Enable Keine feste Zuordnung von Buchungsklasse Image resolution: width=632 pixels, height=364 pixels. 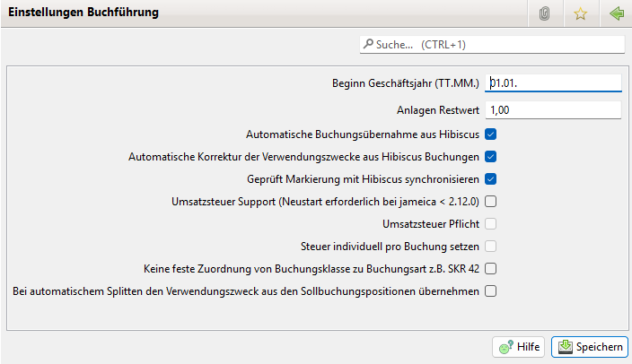pyautogui.click(x=491, y=268)
